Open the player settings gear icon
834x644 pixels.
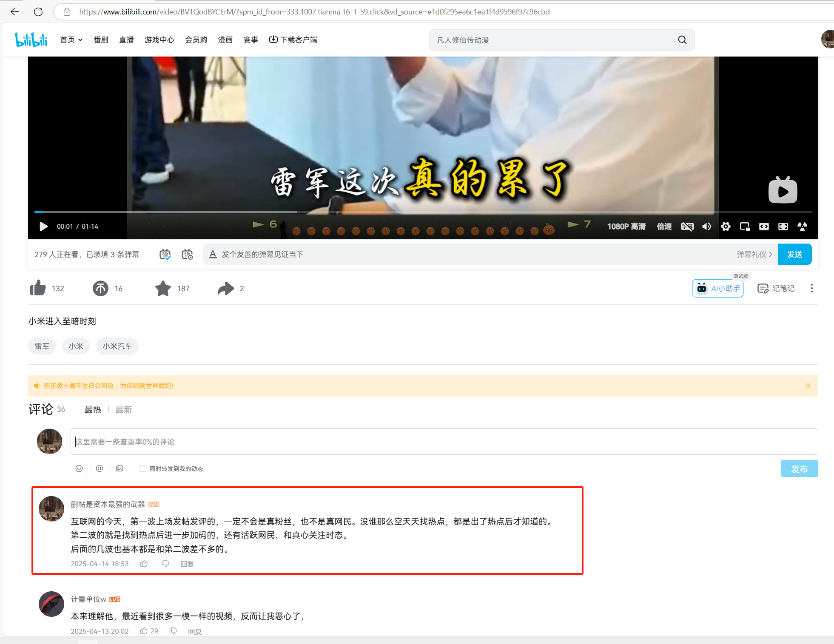726,227
